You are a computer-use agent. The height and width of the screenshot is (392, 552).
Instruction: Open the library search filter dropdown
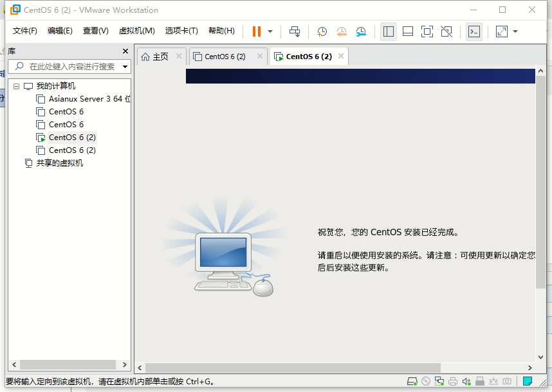coord(125,66)
